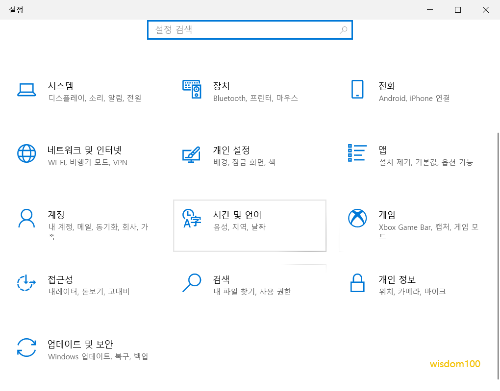Screen dimensions: 500x391
Task: Click the vertical scrollbar on the right edge
Action: 498,255
